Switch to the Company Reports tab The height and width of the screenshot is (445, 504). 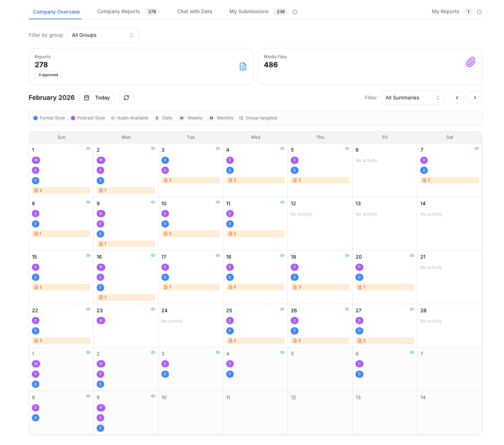[128, 11]
